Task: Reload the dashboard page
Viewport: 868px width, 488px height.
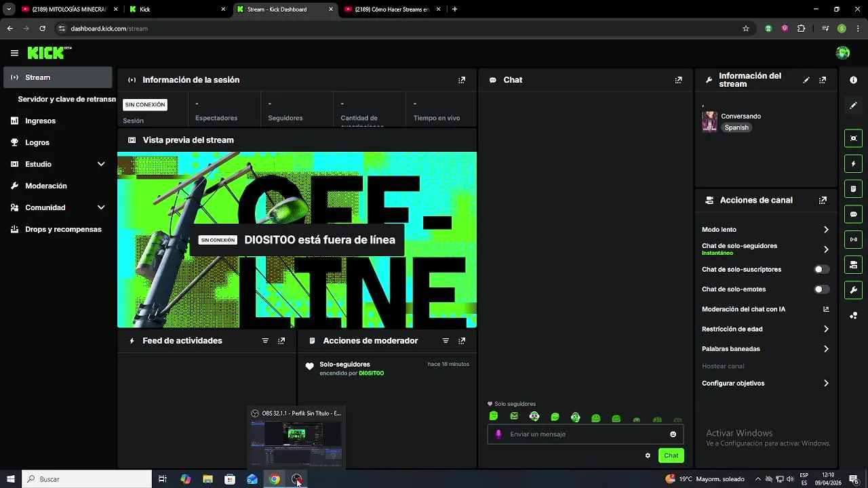Action: tap(42, 28)
